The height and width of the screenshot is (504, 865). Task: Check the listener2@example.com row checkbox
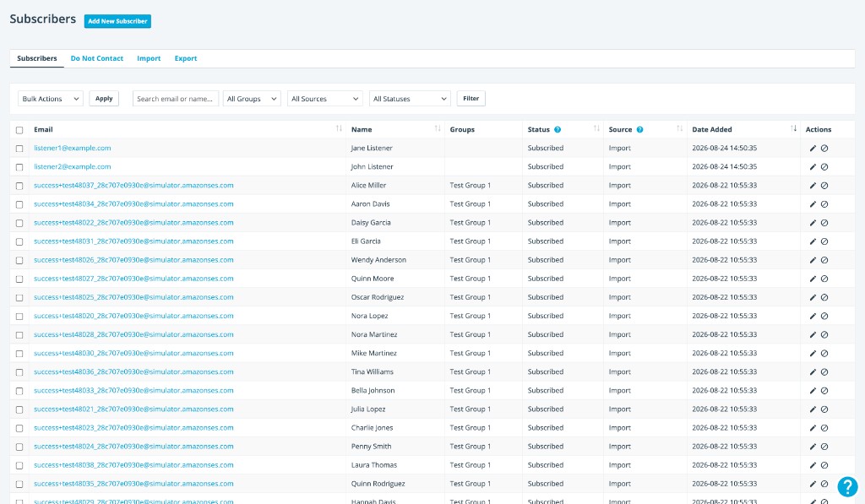19,167
